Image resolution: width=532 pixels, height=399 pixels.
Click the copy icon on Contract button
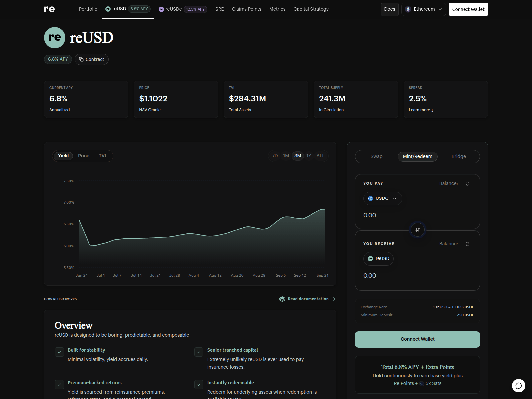pyautogui.click(x=81, y=59)
